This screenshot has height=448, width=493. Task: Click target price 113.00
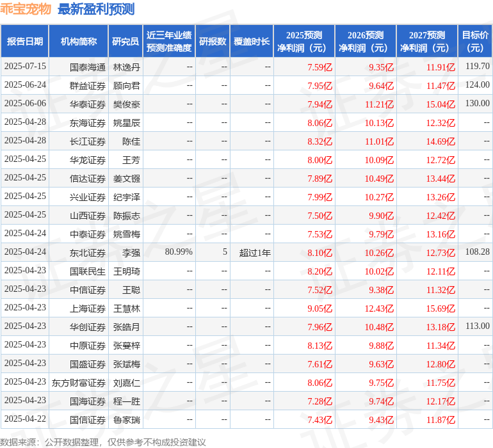477,326
